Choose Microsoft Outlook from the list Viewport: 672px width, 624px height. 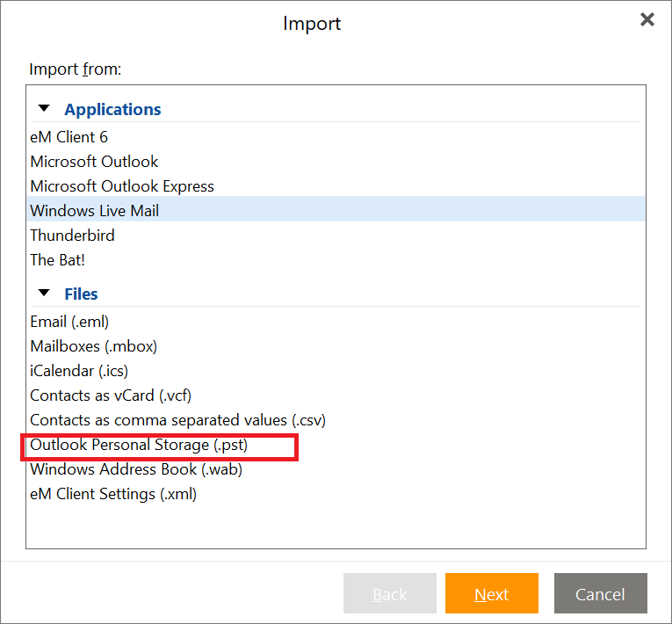336,162
